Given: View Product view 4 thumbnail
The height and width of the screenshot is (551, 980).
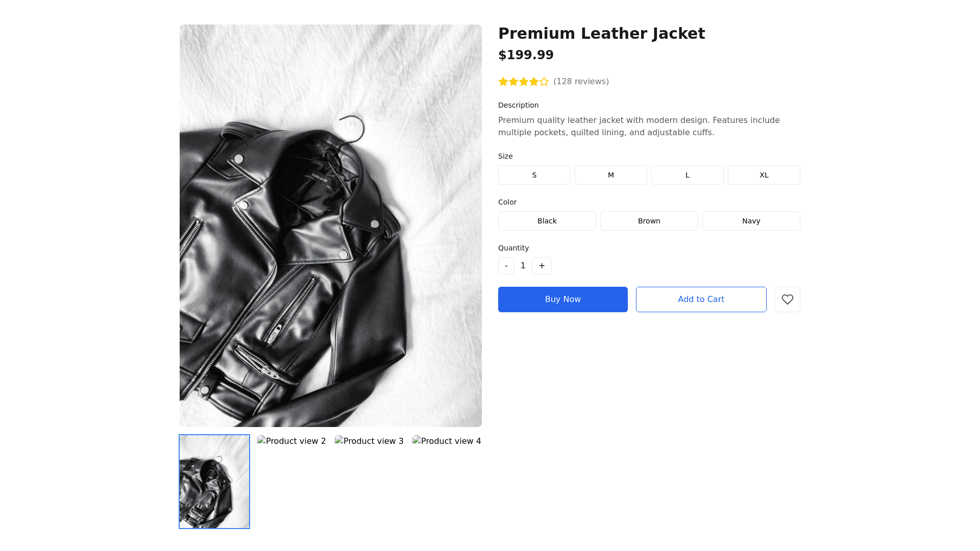Looking at the screenshot, I should point(447,441).
